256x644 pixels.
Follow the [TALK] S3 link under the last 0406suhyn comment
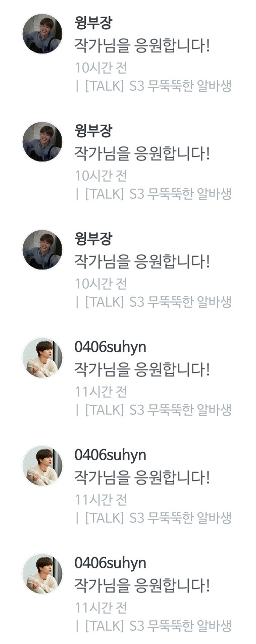(158, 626)
